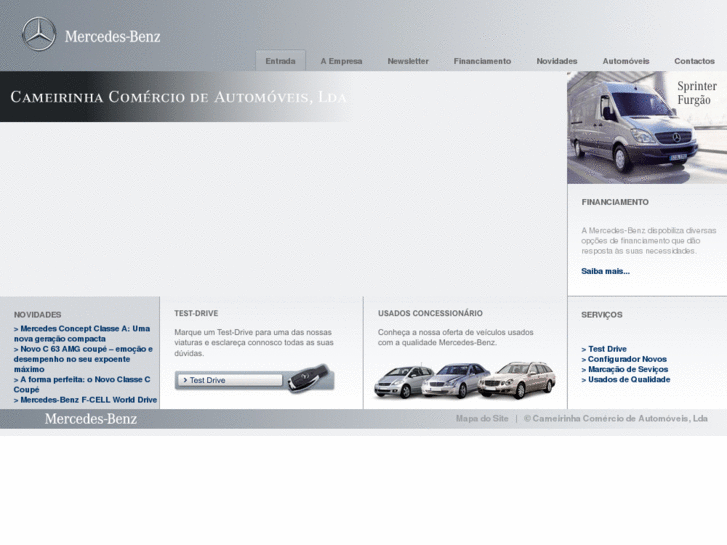Click the TEST-DRIVE section heading

[196, 314]
